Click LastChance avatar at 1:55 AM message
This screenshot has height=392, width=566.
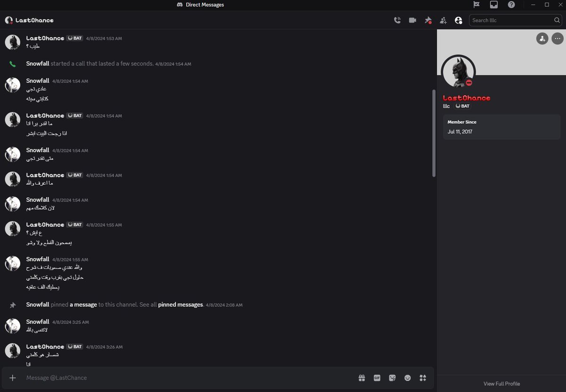click(13, 229)
